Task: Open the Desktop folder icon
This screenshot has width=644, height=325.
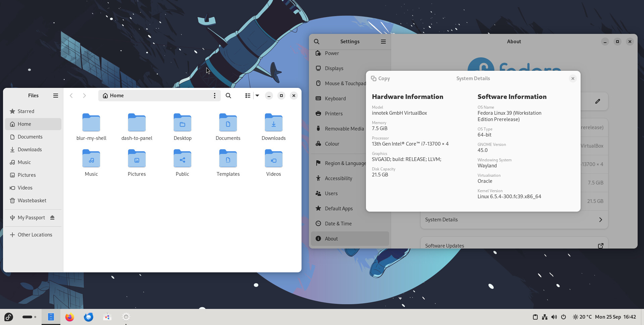Action: pyautogui.click(x=182, y=122)
